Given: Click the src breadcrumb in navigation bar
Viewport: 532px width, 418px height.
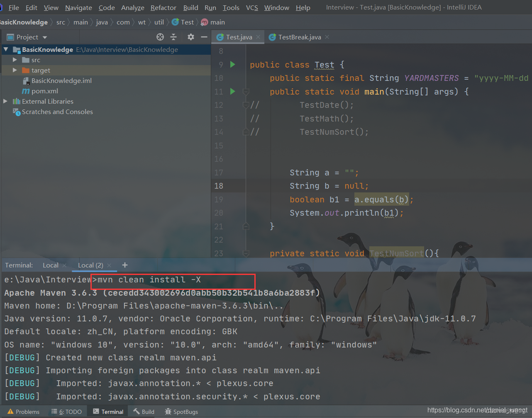Looking at the screenshot, I should point(61,22).
